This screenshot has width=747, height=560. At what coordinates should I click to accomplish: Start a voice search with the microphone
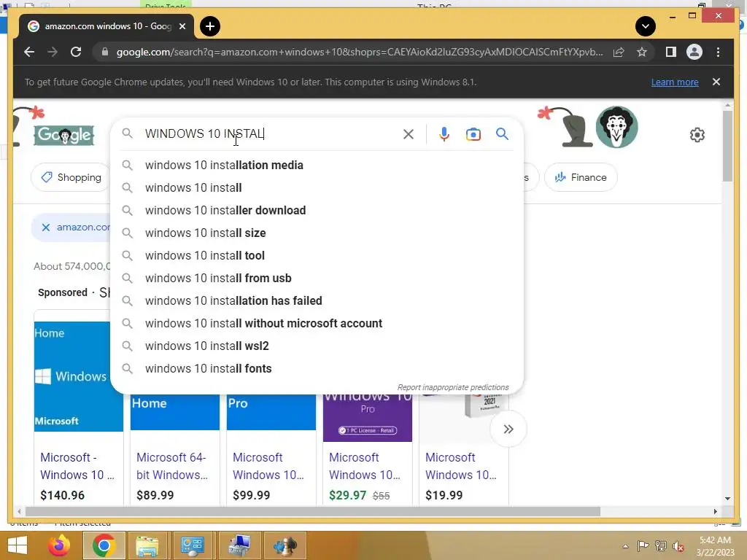pos(444,134)
